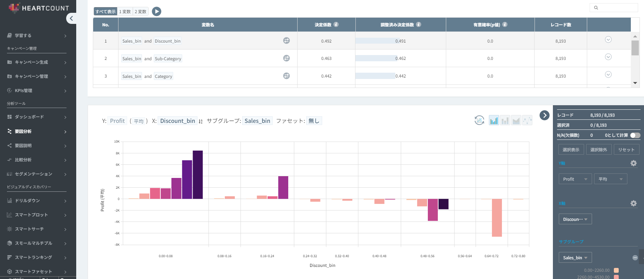This screenshot has height=279, width=644.
Task: Select the grouped bar chart type icon
Action: pyautogui.click(x=494, y=120)
